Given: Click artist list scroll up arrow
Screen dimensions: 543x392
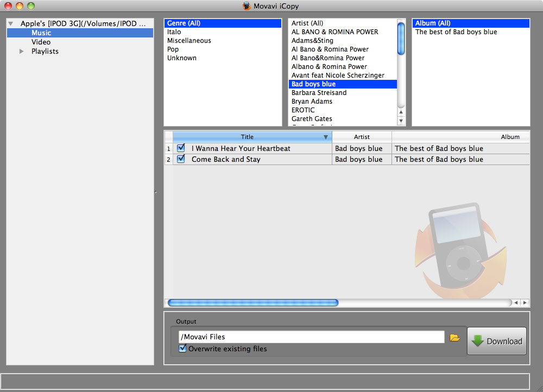Looking at the screenshot, I should click(x=401, y=112).
